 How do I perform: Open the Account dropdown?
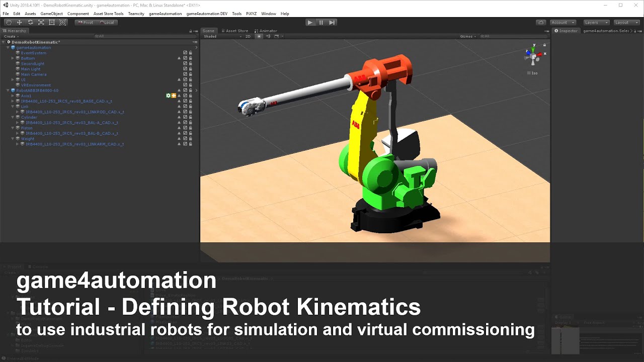click(x=562, y=22)
